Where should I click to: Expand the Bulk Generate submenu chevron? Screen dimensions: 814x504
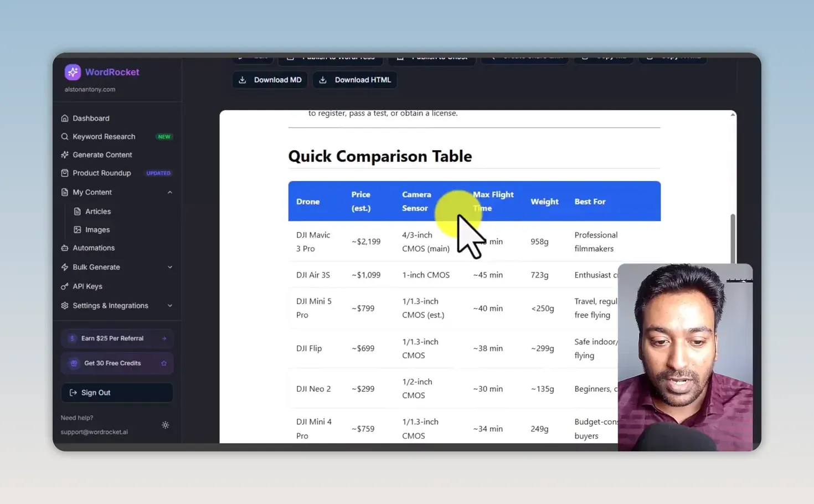click(x=170, y=267)
